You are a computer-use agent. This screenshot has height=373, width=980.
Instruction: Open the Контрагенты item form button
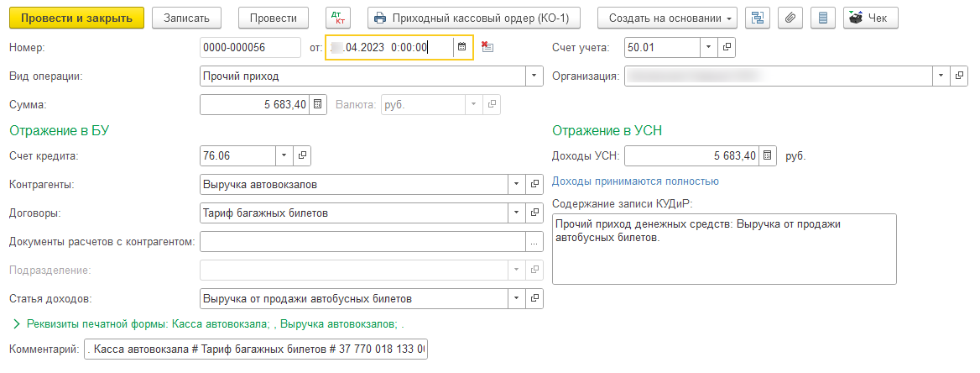pos(535,184)
